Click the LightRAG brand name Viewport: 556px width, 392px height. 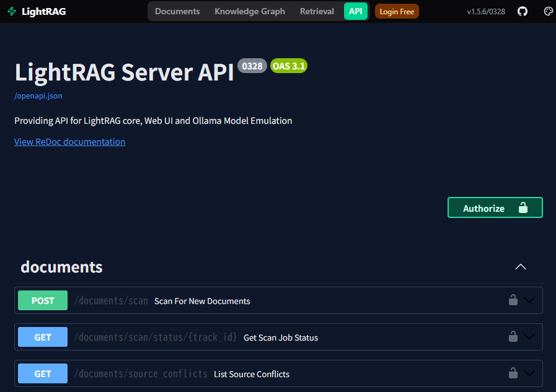[x=43, y=12]
